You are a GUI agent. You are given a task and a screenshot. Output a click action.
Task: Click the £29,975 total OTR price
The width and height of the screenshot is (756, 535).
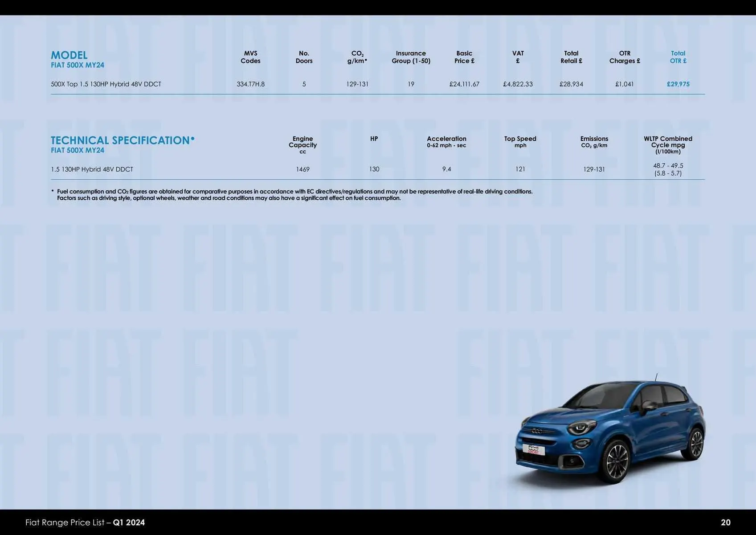[678, 84]
